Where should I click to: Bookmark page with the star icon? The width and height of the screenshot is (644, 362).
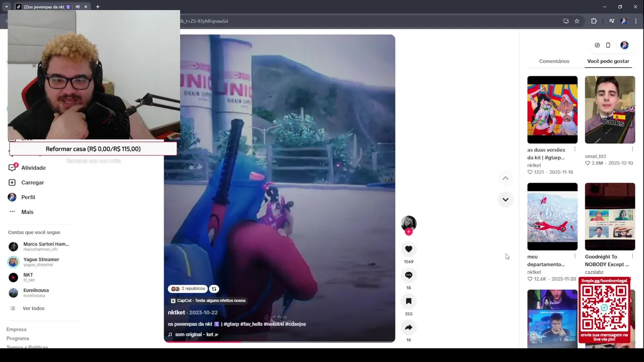tap(577, 21)
